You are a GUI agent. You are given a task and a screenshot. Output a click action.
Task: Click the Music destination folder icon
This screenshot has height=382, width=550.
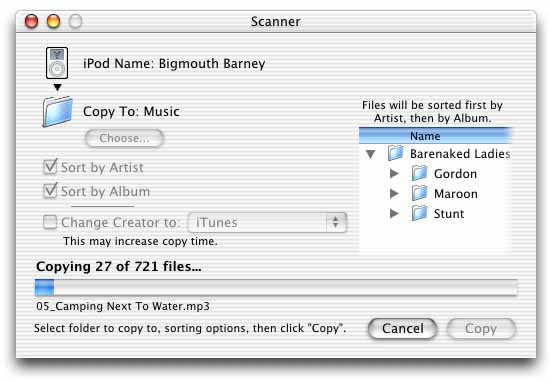pos(58,112)
